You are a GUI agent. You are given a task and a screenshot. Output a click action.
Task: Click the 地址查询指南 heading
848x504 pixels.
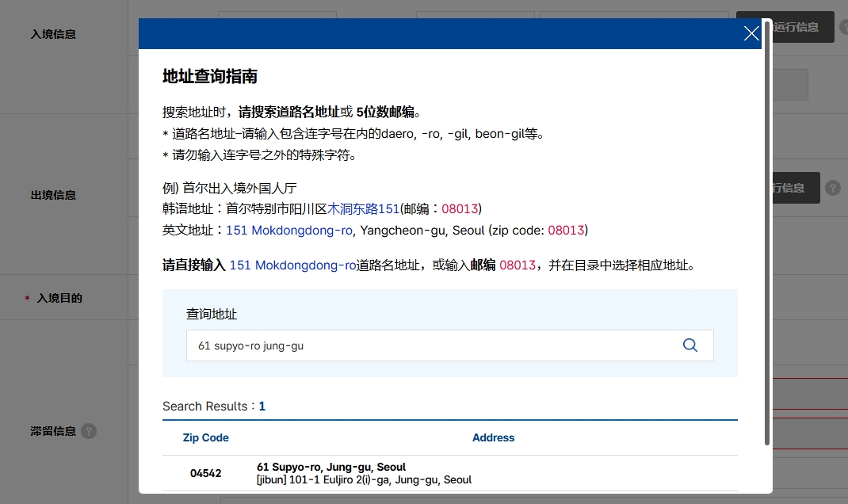(x=210, y=76)
